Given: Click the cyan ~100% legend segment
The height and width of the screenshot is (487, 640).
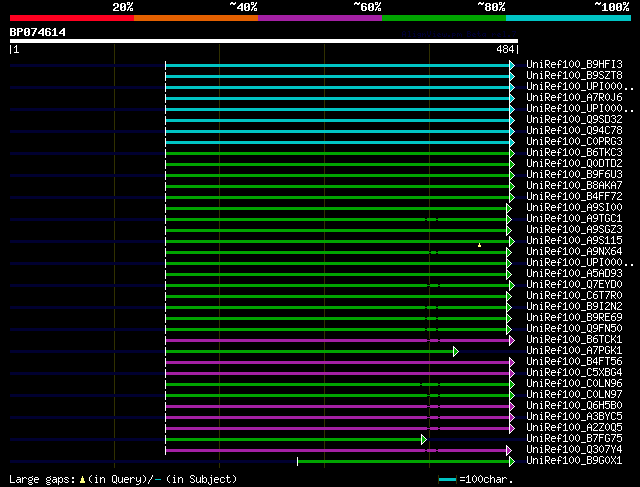Looking at the screenshot, I should click(x=567, y=17).
